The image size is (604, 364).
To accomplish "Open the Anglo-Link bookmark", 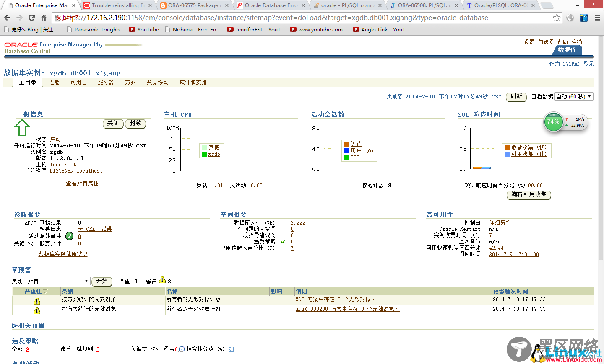I will pyautogui.click(x=381, y=29).
